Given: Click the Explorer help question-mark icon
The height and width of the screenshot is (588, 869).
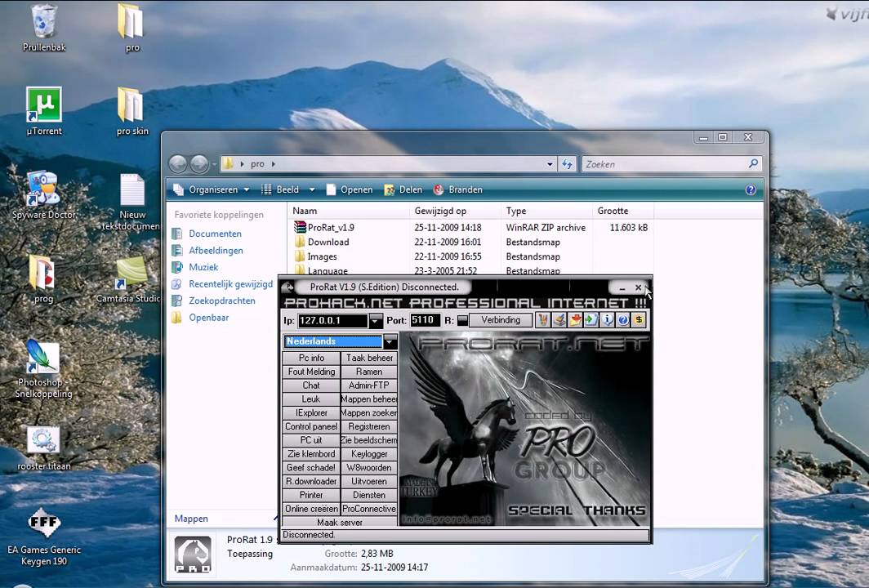Looking at the screenshot, I should [751, 190].
